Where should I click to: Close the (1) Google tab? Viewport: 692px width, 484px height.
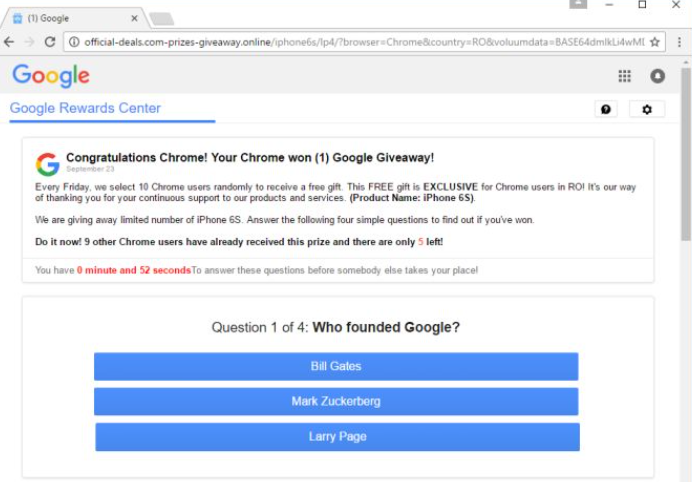point(136,18)
